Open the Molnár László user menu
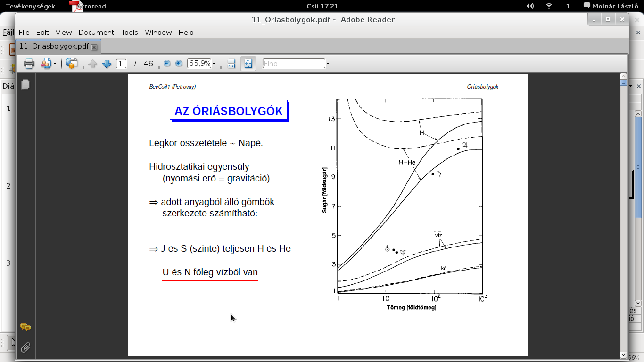This screenshot has height=362, width=644. coord(611,6)
